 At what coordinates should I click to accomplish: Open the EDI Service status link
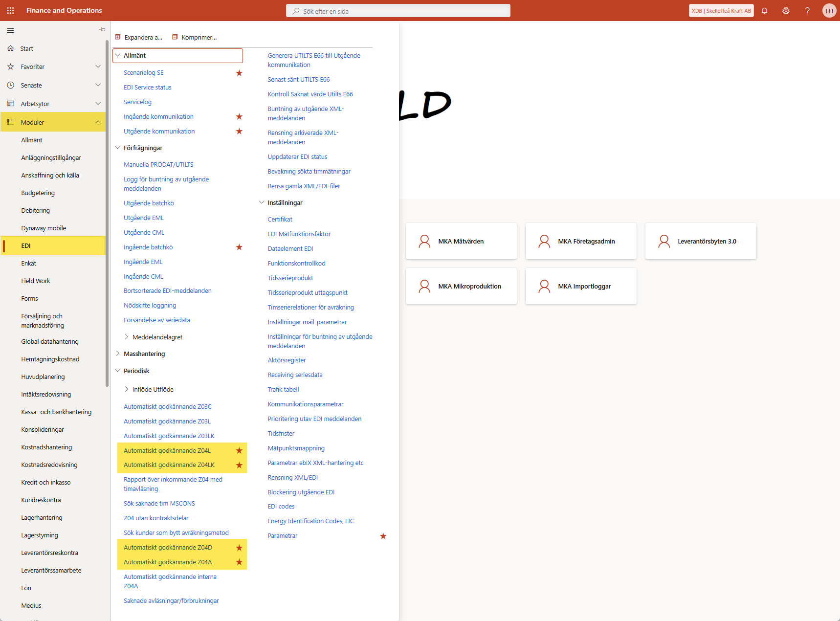click(148, 88)
